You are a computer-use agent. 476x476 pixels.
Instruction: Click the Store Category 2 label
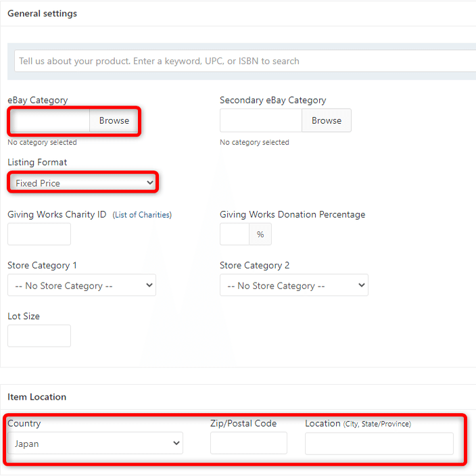coord(254,265)
